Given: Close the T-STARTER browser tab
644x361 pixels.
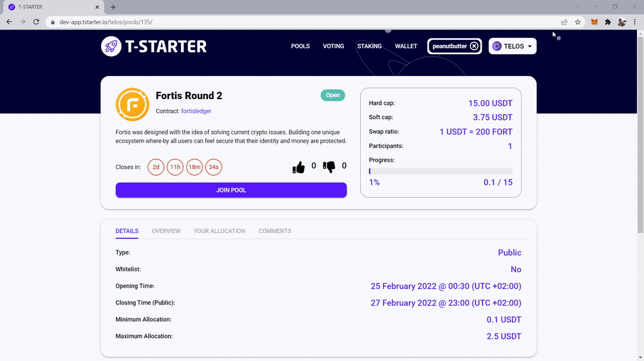Looking at the screenshot, I should coord(97,7).
